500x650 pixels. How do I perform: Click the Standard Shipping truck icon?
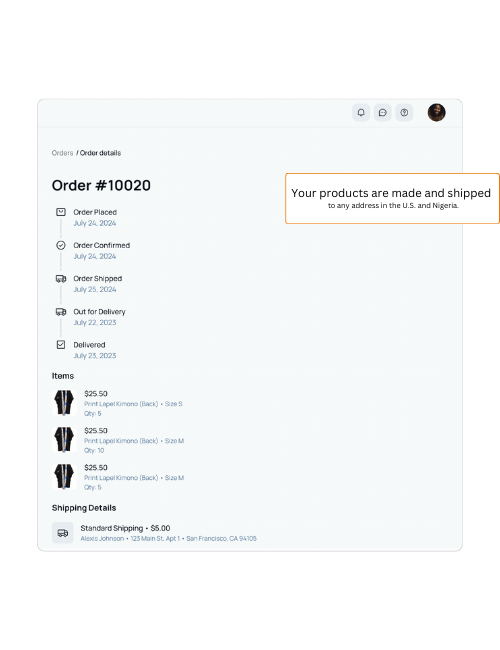[x=63, y=533]
